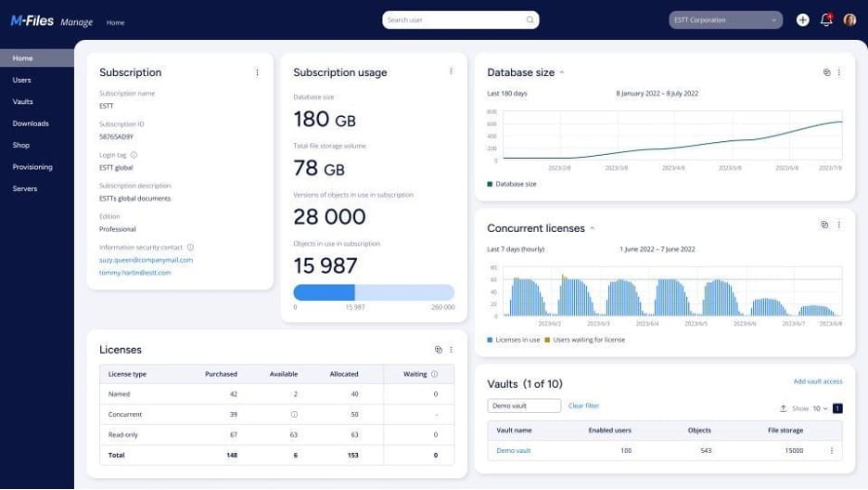Click the plus add icon in header
Image resolution: width=868 pixels, height=490 pixels.
803,20
